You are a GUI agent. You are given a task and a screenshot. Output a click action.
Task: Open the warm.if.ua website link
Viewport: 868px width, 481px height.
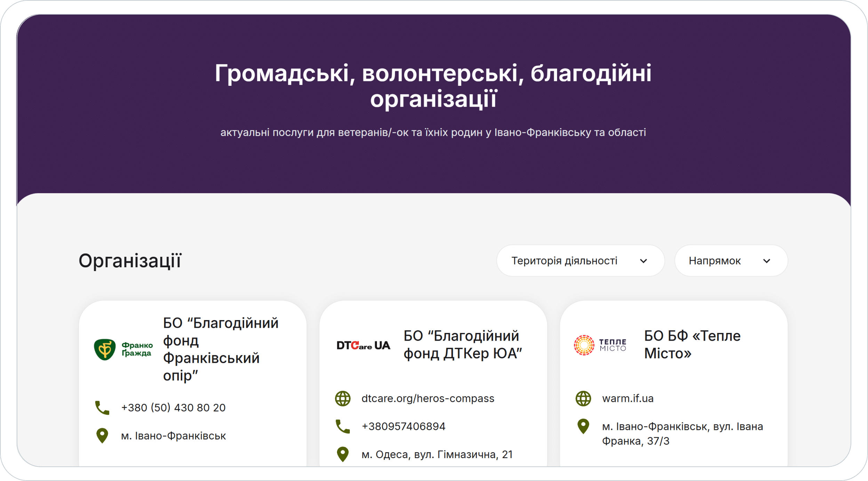628,399
